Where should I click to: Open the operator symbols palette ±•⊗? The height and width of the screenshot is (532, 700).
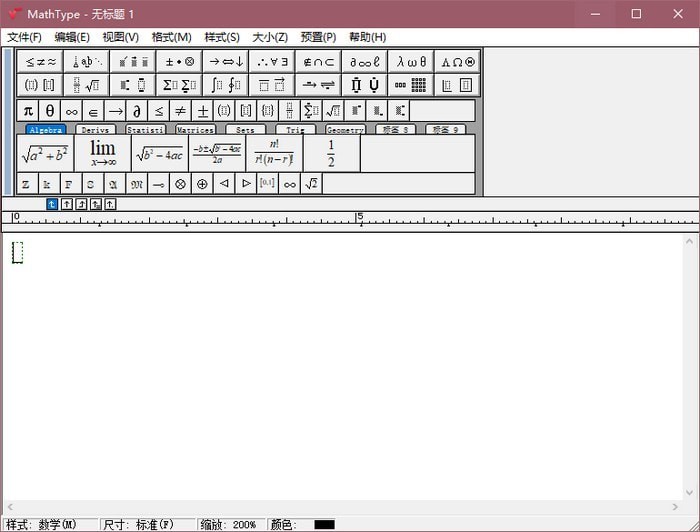coord(179,62)
